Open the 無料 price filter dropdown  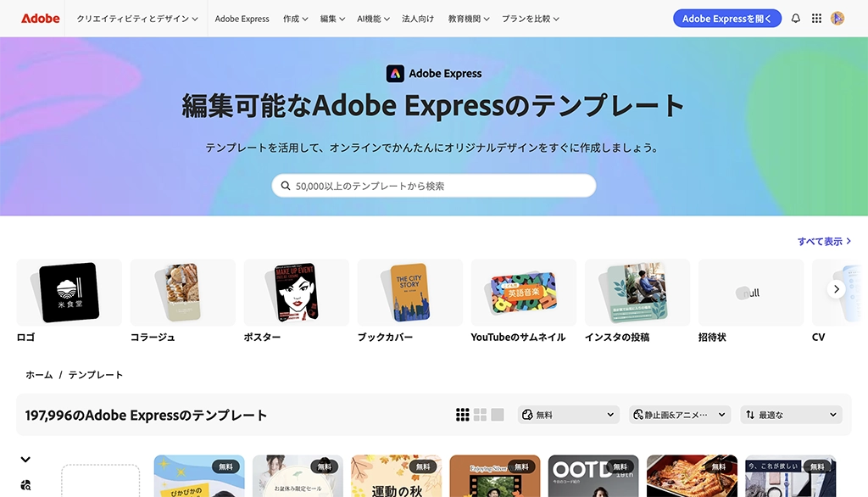[568, 415]
